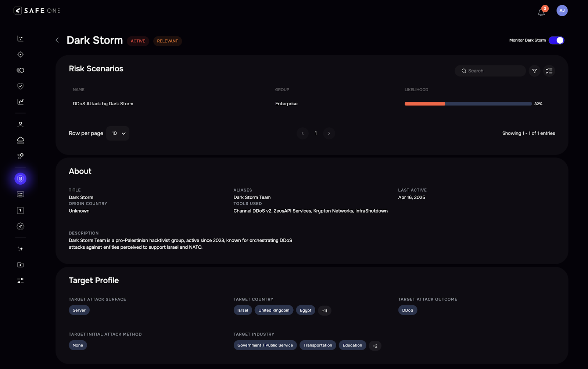Disable the Monitor Dark Storm toggle
588x369 pixels.
[x=556, y=40]
